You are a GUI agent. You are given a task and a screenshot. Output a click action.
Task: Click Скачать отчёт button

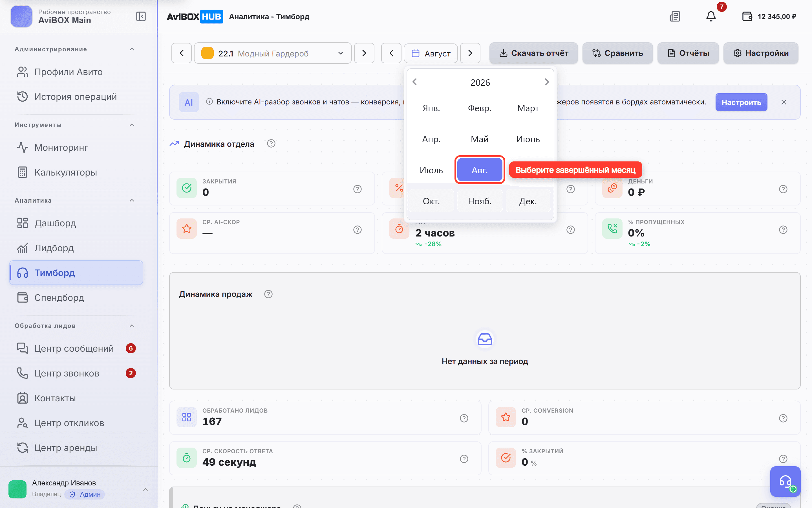[x=533, y=53]
